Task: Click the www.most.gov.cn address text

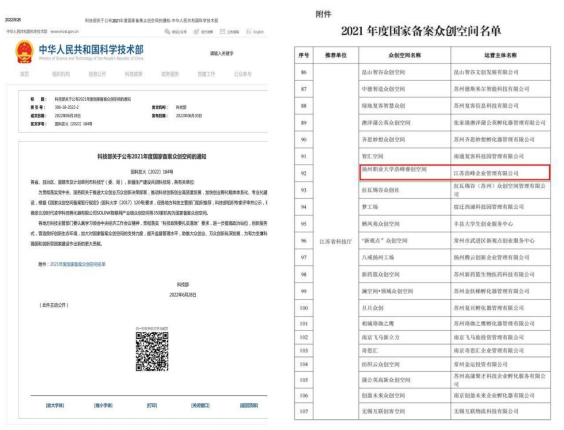Action: (64, 32)
